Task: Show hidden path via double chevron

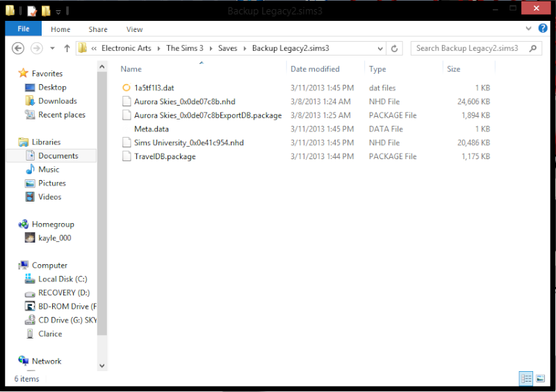Action: coord(94,49)
